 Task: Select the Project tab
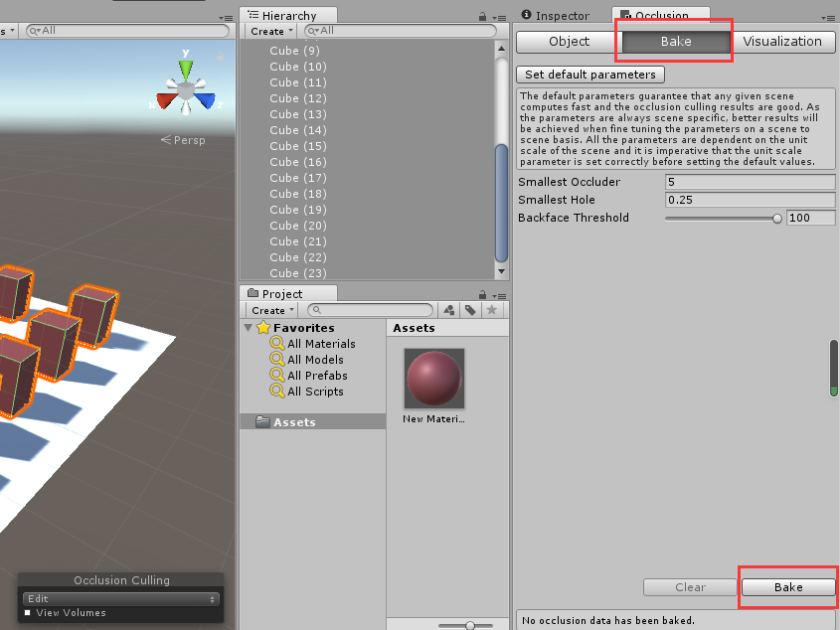288,293
